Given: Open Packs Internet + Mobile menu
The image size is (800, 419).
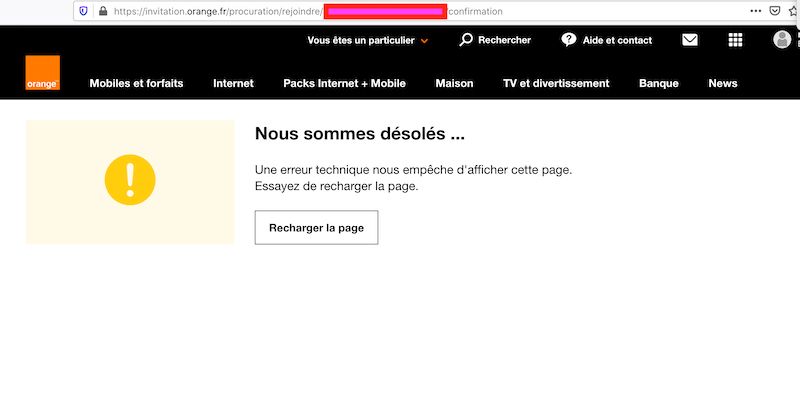Looking at the screenshot, I should (344, 83).
